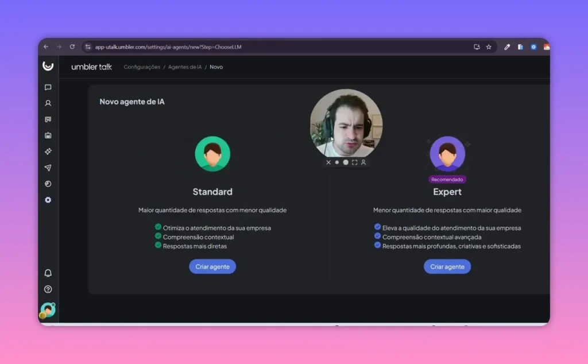The image size is (588, 364).
Task: Switch webcam overlay to small circle size
Action: coord(337,162)
